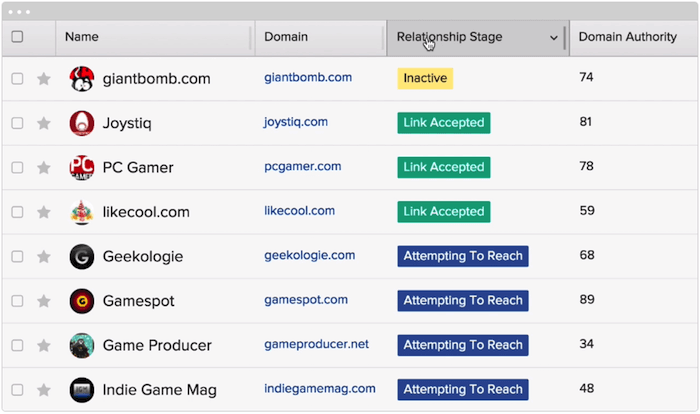Check the Joystiq row checkbox
Image resolution: width=700 pixels, height=414 pixels.
(x=17, y=123)
